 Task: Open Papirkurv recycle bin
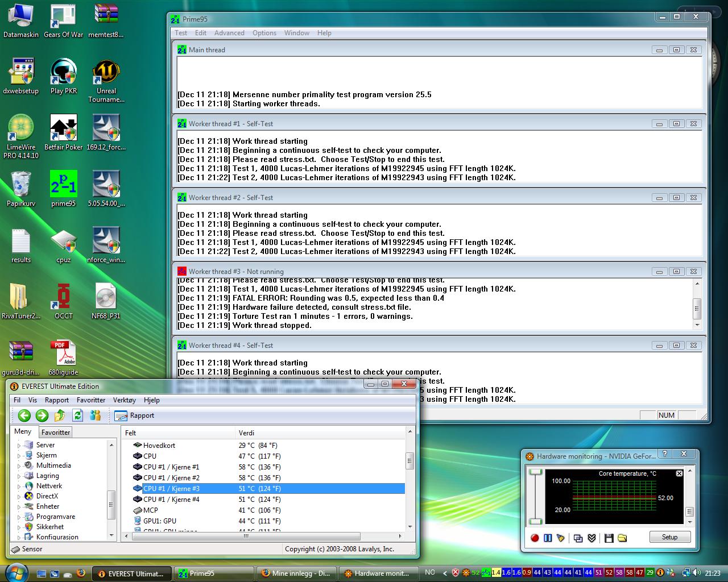[x=21, y=189]
